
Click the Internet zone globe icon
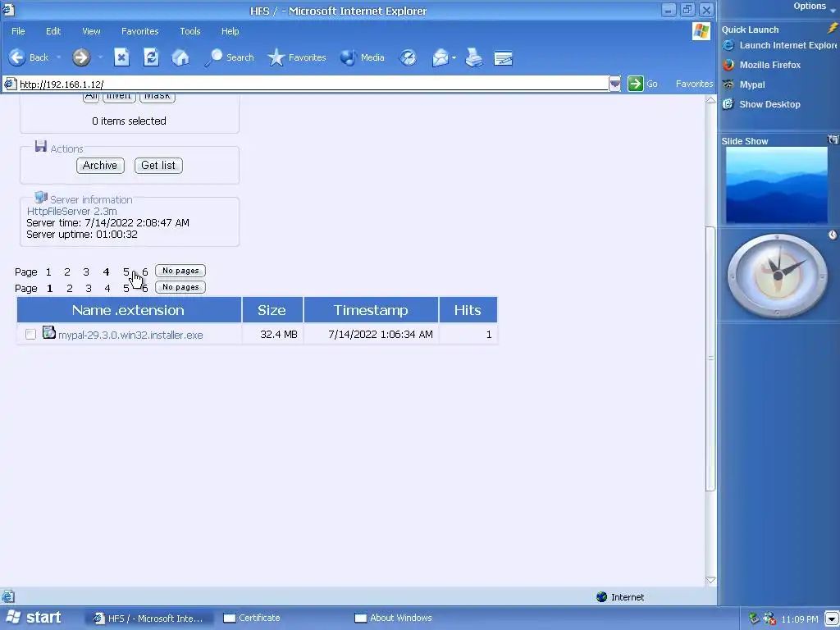(x=601, y=597)
